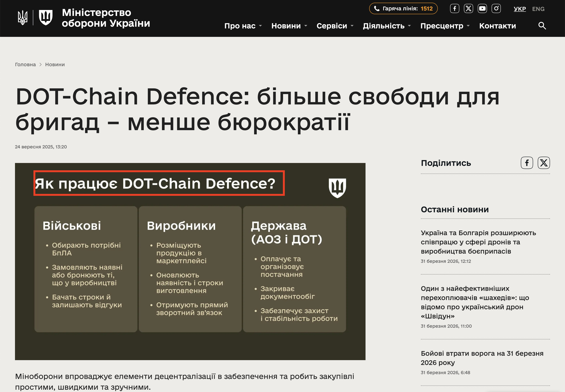Click the paragraph starting Міноборони впроваджує

[185, 381]
